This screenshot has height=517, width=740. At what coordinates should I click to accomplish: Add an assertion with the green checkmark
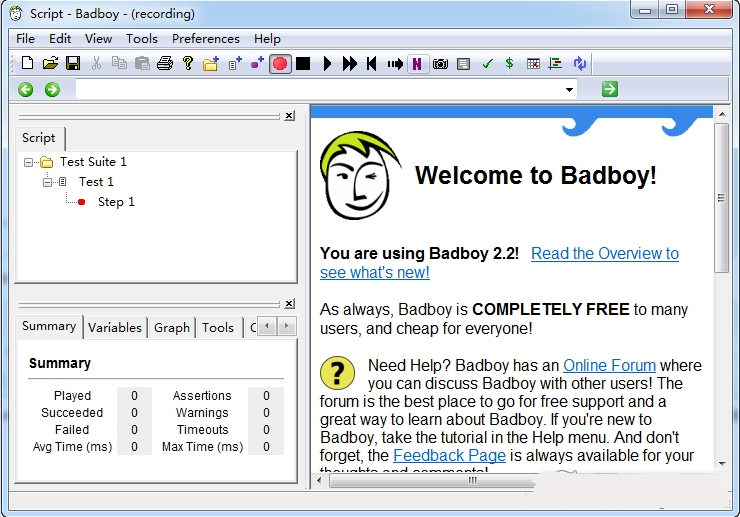tap(487, 64)
